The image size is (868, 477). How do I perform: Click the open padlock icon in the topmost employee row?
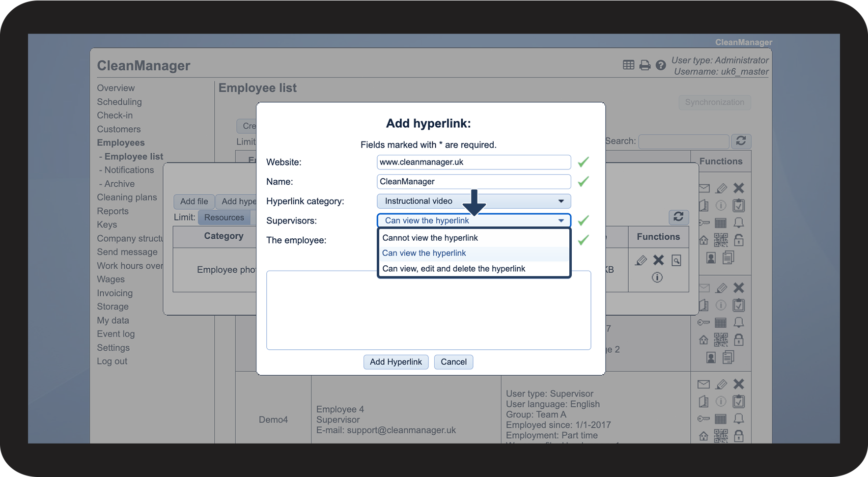[x=738, y=240]
